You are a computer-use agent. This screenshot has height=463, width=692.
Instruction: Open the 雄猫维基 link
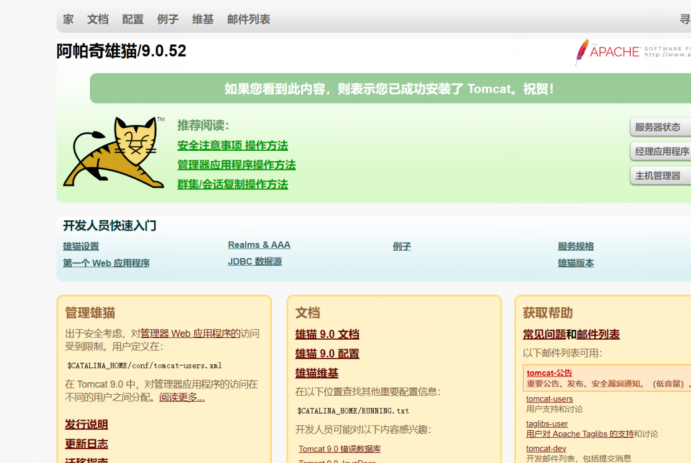pyautogui.click(x=316, y=373)
